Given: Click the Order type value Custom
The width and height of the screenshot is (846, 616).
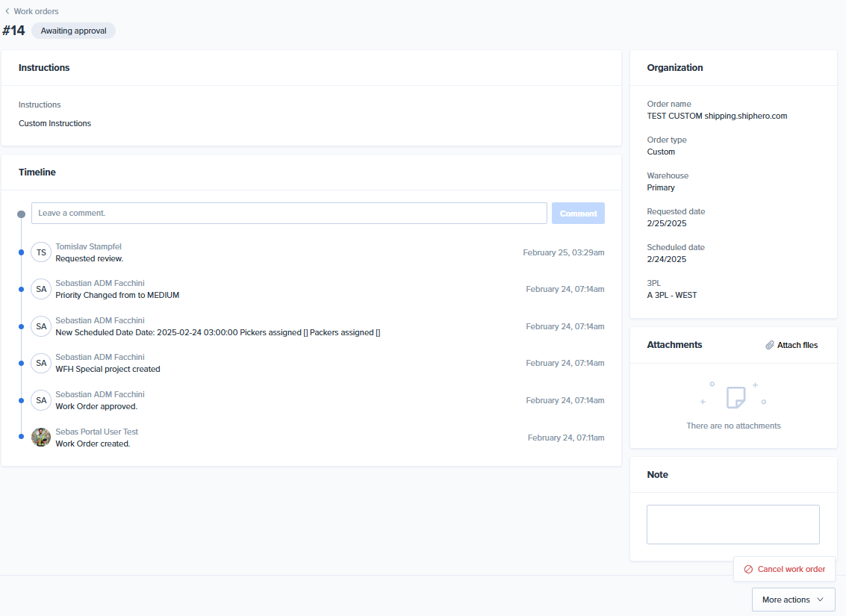Looking at the screenshot, I should 661,152.
